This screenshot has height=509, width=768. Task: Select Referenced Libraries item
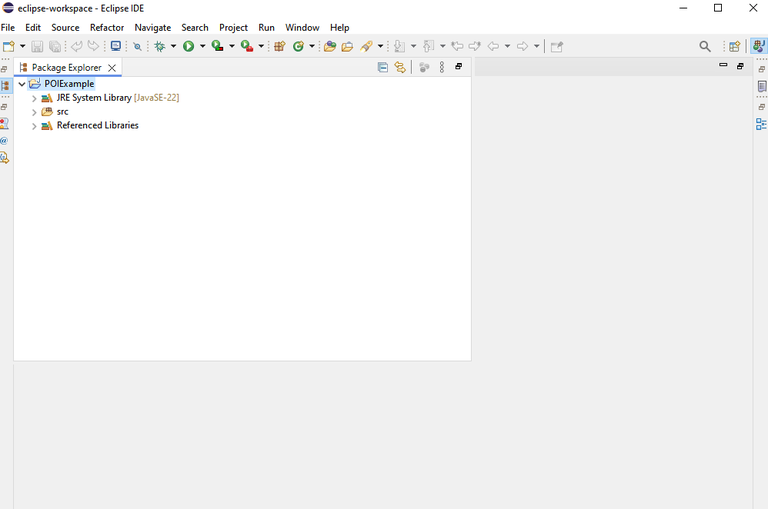(97, 125)
